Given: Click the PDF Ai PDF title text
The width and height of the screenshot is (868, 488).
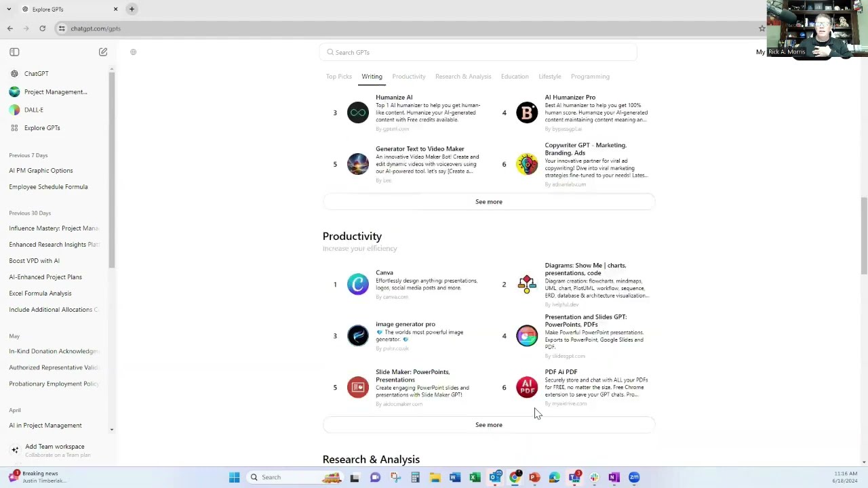Looking at the screenshot, I should pyautogui.click(x=561, y=372).
